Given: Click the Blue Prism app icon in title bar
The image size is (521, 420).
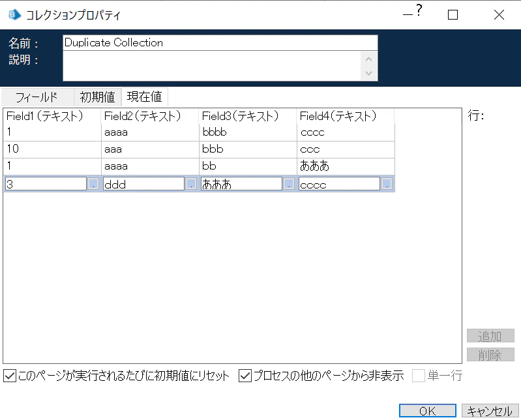Looking at the screenshot, I should coord(14,14).
